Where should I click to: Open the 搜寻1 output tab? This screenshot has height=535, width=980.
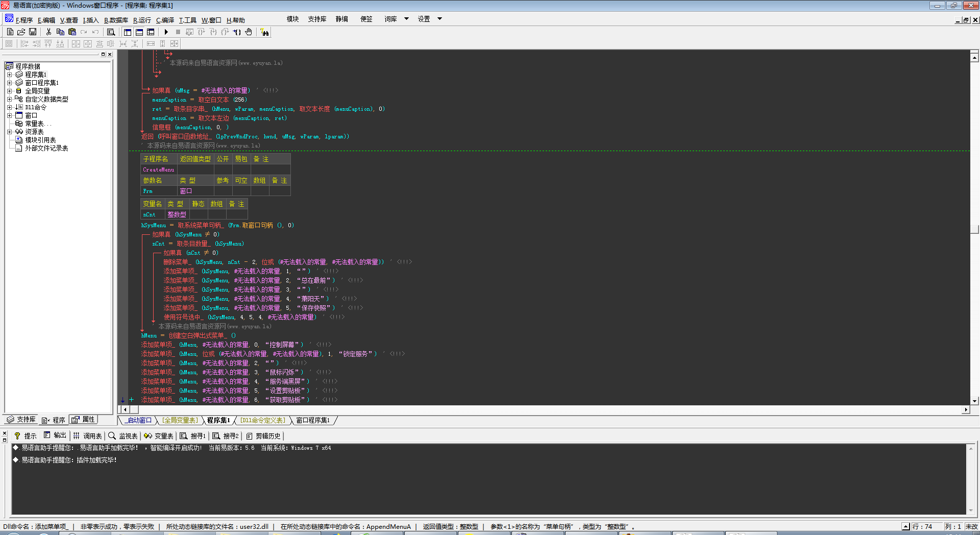[193, 436]
